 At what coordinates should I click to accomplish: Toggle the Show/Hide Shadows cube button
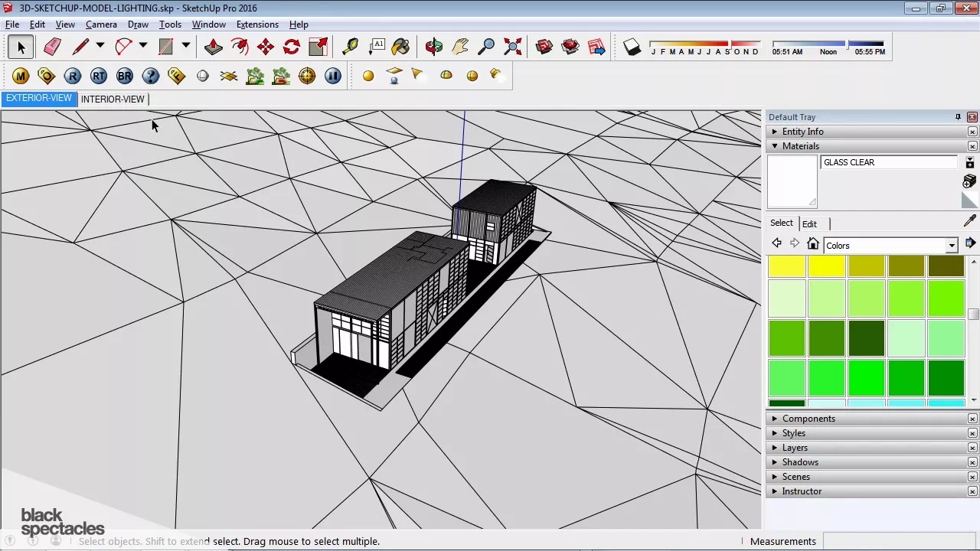pyautogui.click(x=632, y=47)
